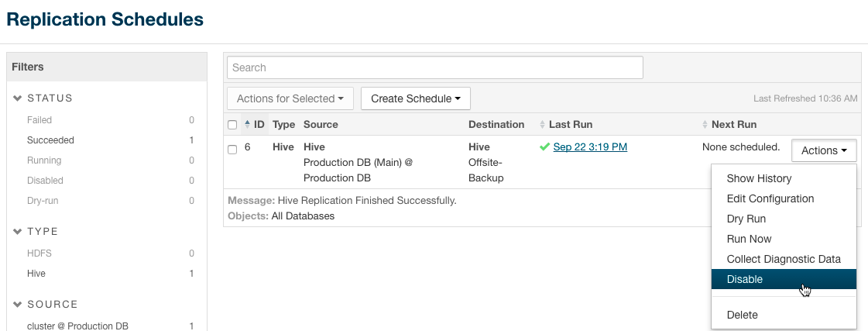Collapse the STATUS filter section
Image resolution: width=868 pixels, height=331 pixels.
click(x=19, y=98)
